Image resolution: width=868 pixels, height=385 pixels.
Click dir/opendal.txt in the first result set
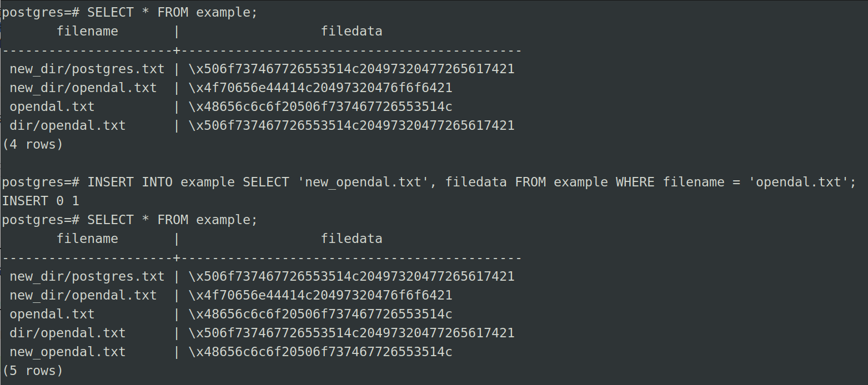(68, 125)
